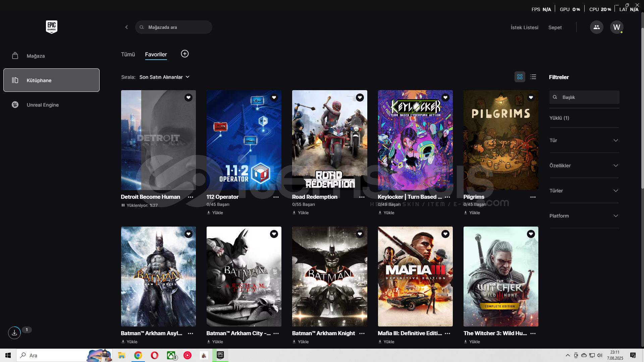This screenshot has width=644, height=362.
Task: Open Mafia III cover thumbnail
Action: tap(415, 277)
